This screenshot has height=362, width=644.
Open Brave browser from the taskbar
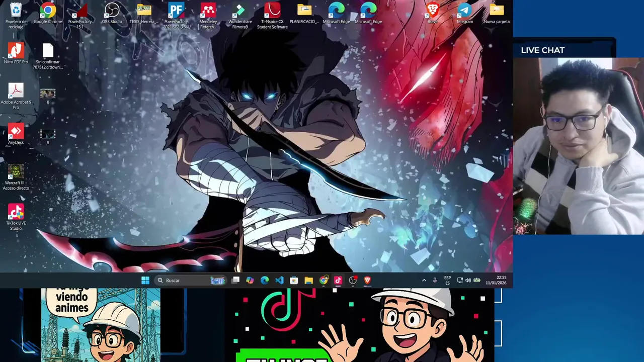(x=367, y=281)
